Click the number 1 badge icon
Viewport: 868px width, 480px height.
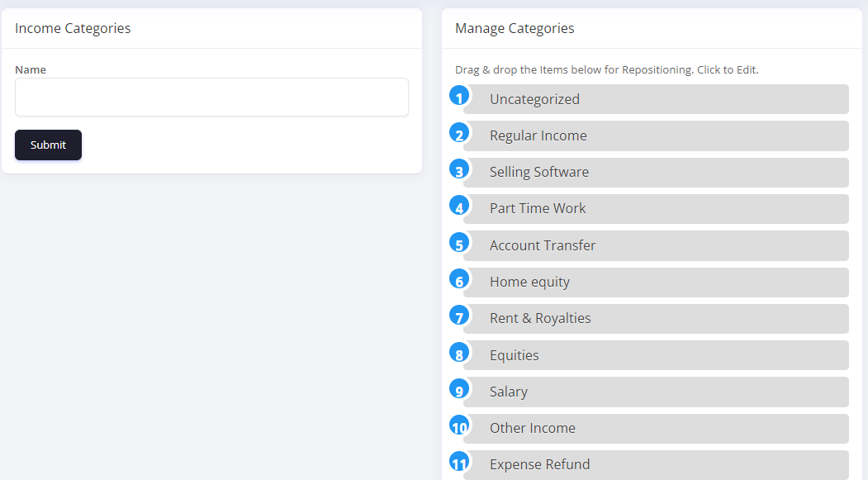click(x=459, y=97)
